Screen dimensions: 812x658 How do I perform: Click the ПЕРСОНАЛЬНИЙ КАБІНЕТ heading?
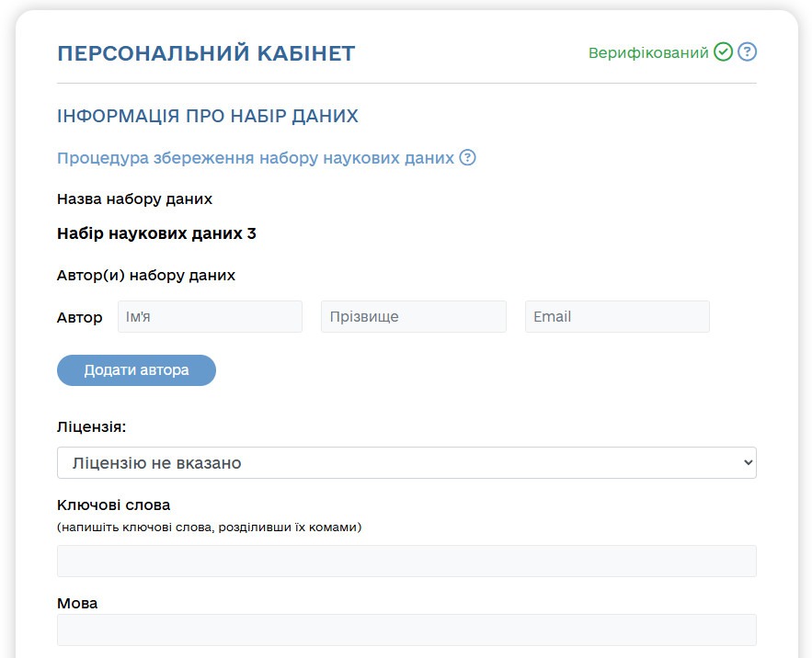pyautogui.click(x=206, y=53)
